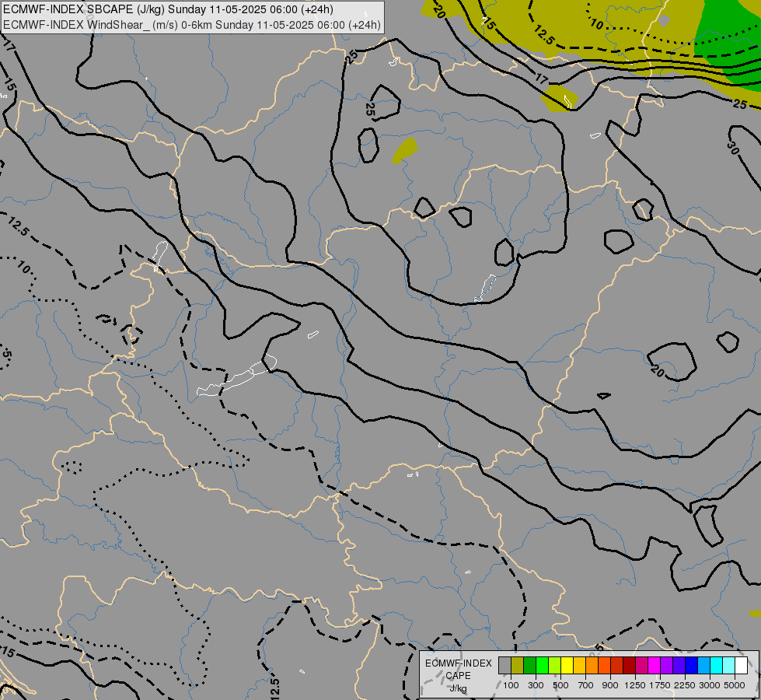
Task: Click the gray swatch in the CAPE legend
Action: 504,665
